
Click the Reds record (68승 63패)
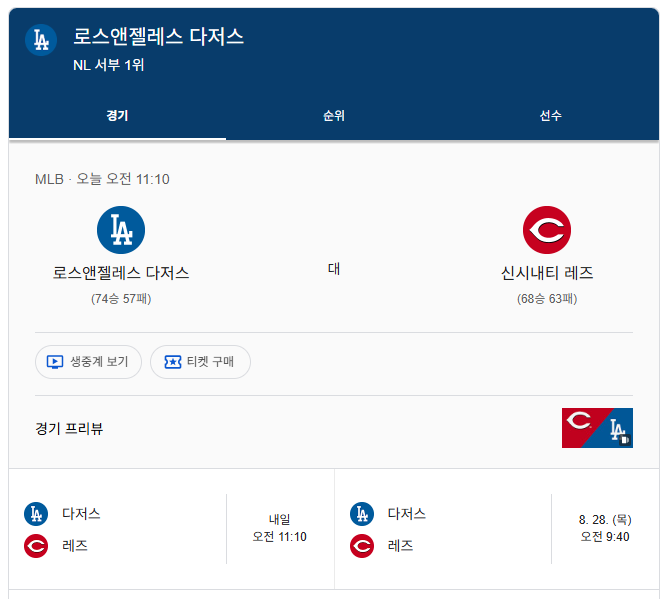pos(547,299)
